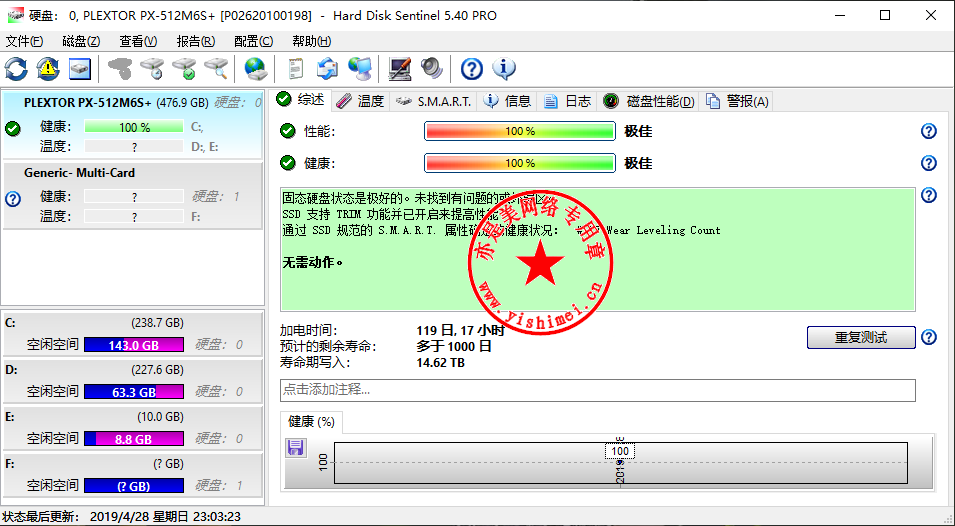955x526 pixels.
Task: Click the 119 日, 17 小时 power-on time
Action: [x=460, y=331]
